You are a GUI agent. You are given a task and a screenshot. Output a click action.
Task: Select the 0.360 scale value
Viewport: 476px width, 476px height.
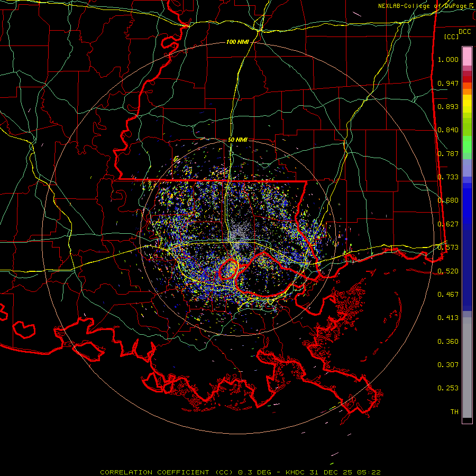(x=448, y=342)
